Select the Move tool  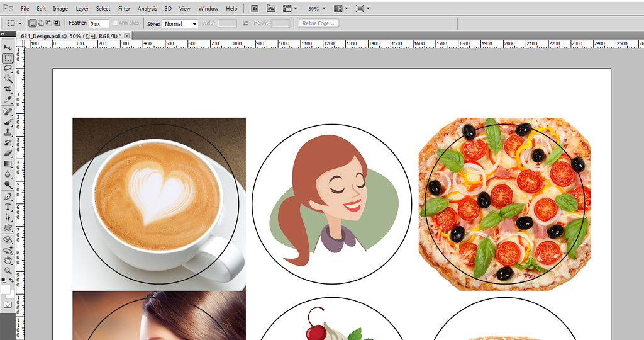8,47
